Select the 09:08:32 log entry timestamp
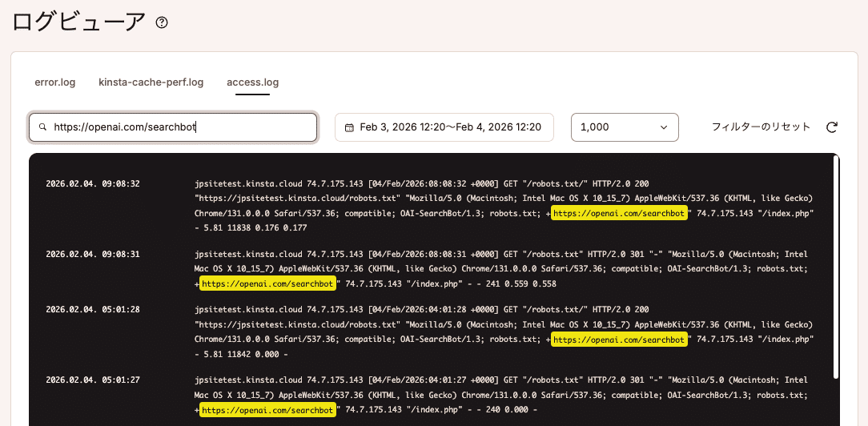 (93, 184)
